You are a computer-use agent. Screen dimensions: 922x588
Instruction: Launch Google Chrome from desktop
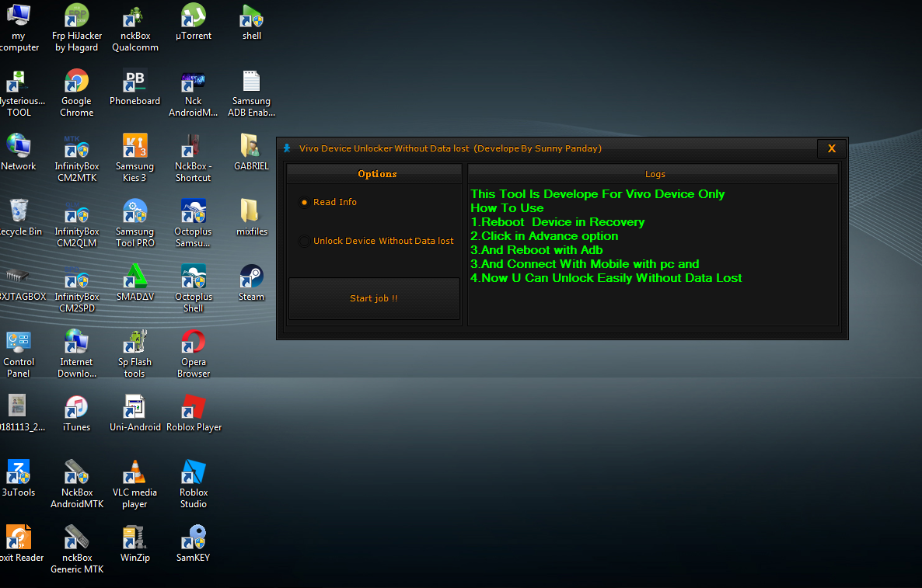(x=76, y=92)
